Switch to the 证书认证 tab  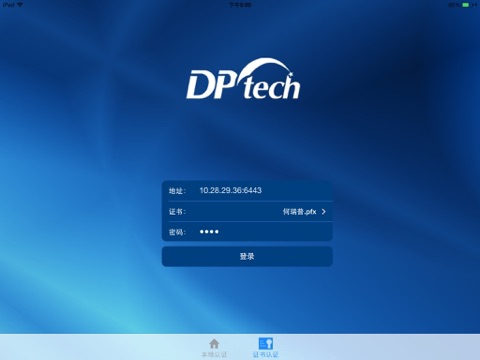pos(266,354)
